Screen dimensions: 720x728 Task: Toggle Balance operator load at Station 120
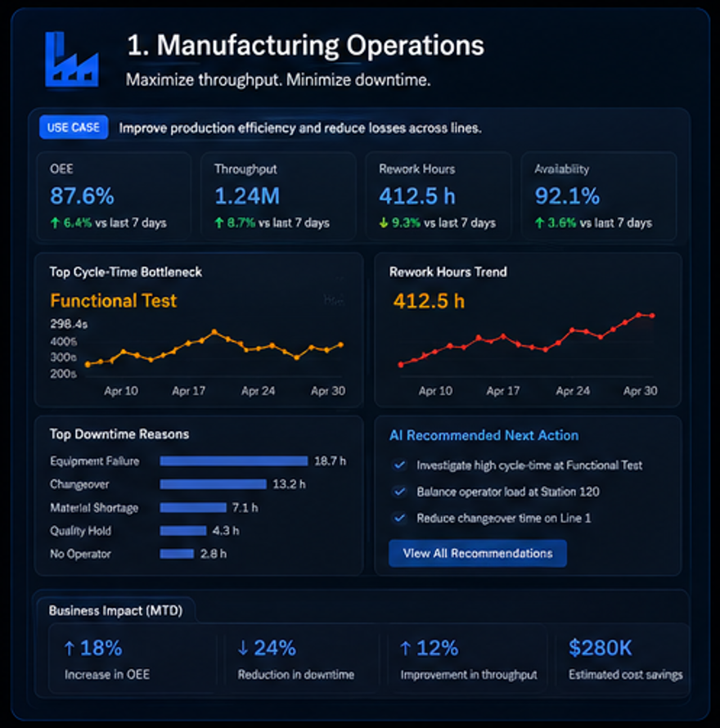399,492
